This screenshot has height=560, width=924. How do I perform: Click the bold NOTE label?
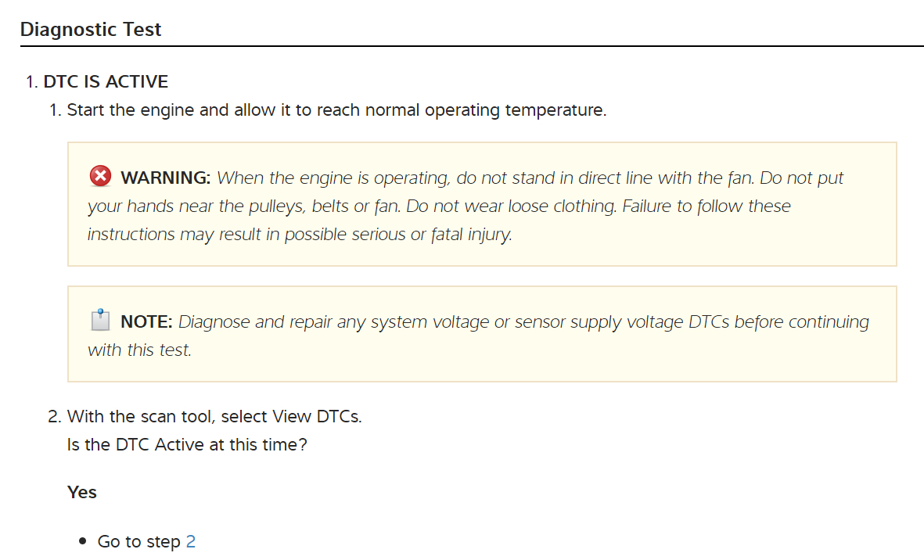tap(146, 322)
